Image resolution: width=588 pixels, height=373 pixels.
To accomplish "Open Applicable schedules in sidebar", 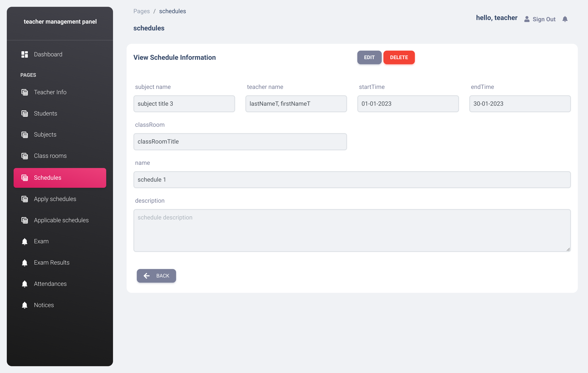I will [61, 220].
